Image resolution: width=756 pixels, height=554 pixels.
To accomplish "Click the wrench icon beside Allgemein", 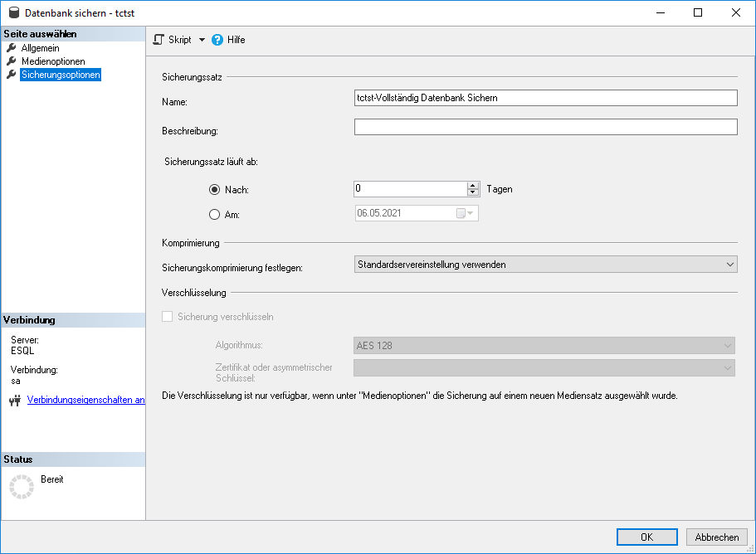I will tap(12, 48).
